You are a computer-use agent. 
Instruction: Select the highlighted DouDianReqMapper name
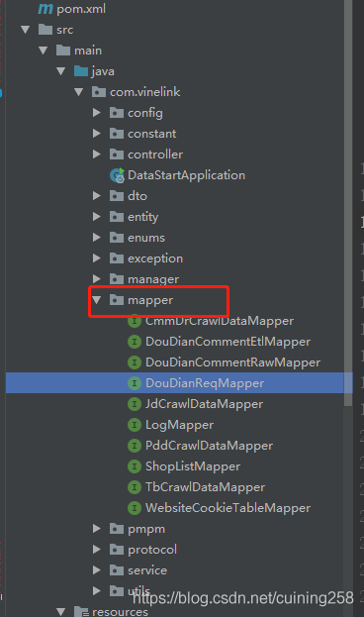(205, 383)
